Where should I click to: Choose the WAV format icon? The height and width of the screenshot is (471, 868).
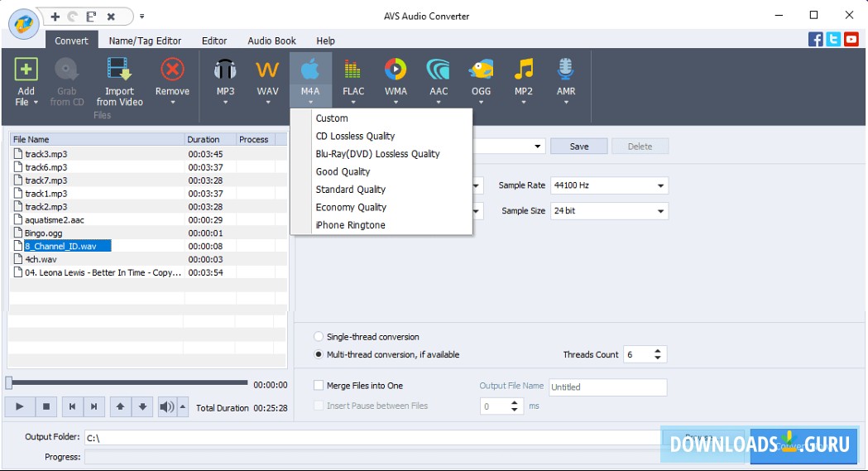(x=267, y=70)
